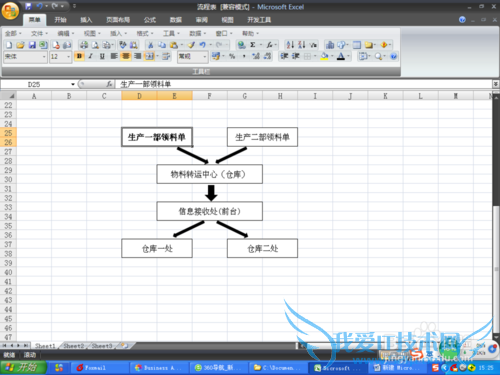Click the percent style icon
500x375 pixels.
(232, 56)
